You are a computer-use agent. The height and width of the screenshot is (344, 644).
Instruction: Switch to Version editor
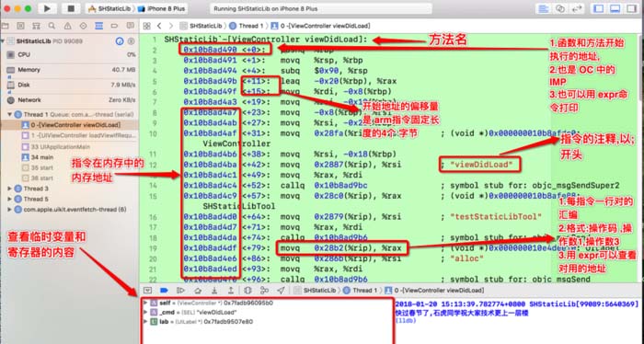[576, 8]
